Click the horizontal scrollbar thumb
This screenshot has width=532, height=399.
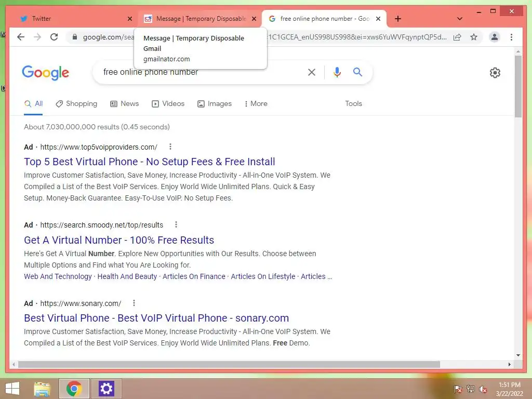pyautogui.click(x=229, y=364)
